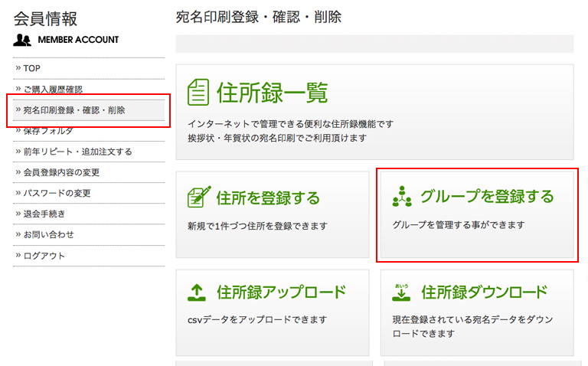
Task: Click the green download arrow icon
Action: (x=402, y=292)
